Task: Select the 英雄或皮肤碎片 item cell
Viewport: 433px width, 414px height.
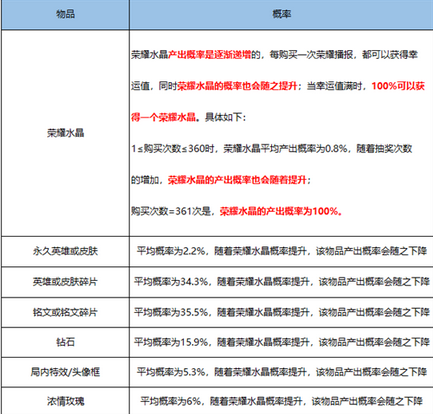Action: tap(65, 282)
